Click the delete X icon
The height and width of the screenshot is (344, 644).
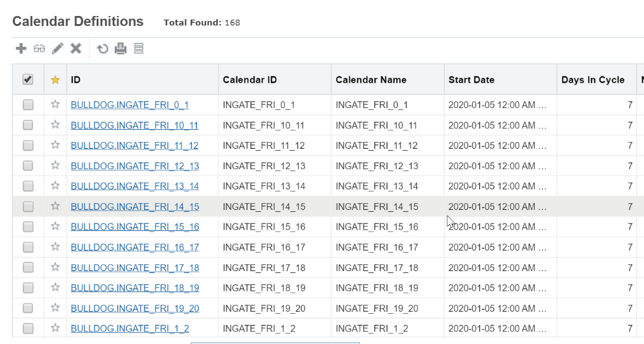tap(75, 48)
